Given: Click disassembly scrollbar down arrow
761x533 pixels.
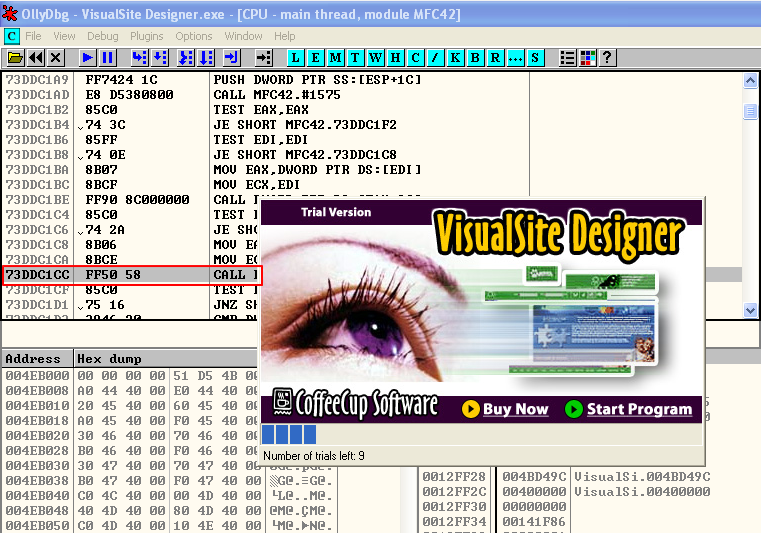Looking at the screenshot, I should point(750,310).
